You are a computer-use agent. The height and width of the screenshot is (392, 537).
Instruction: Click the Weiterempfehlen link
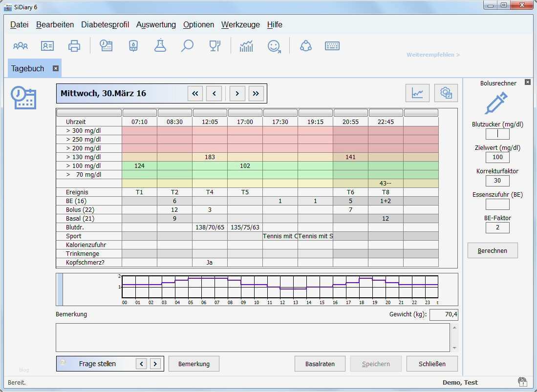pos(432,55)
